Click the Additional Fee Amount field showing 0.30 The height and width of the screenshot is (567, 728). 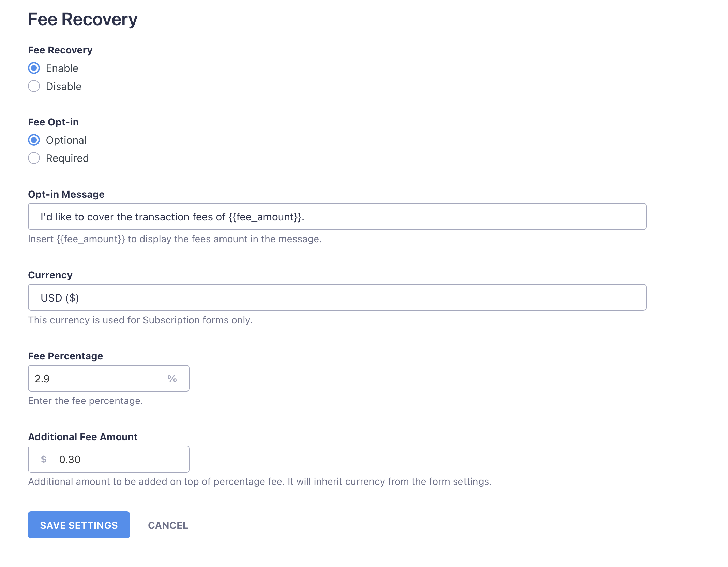point(119,459)
